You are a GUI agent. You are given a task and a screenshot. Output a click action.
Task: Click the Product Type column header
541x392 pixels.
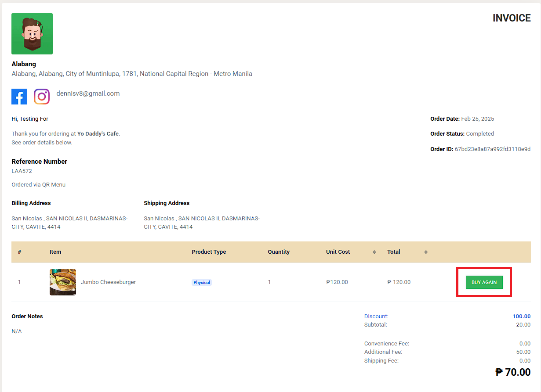(209, 252)
